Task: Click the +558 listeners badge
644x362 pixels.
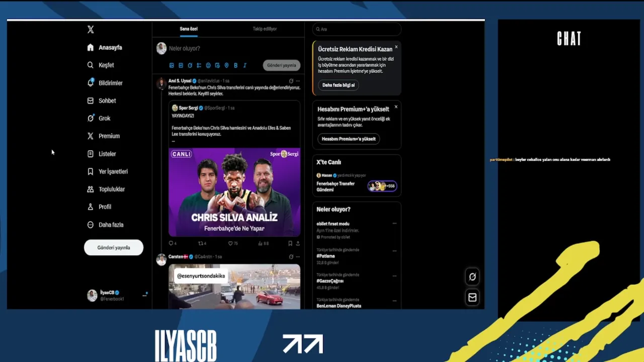Action: click(382, 186)
